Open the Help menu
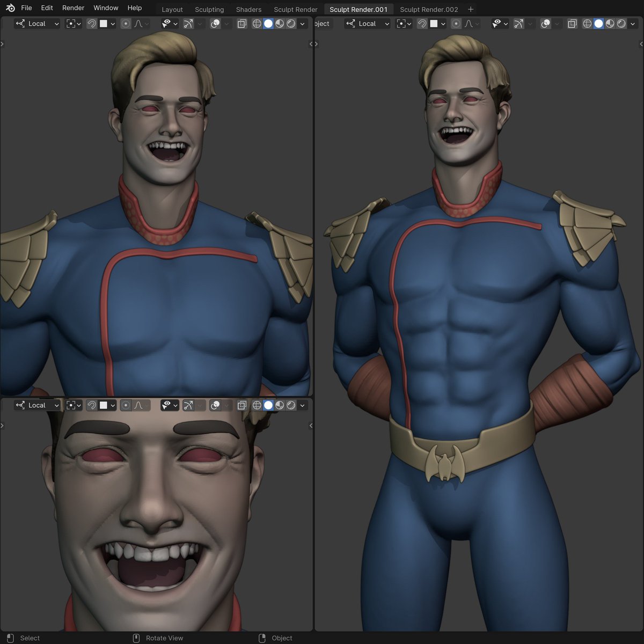The width and height of the screenshot is (644, 644). (135, 8)
